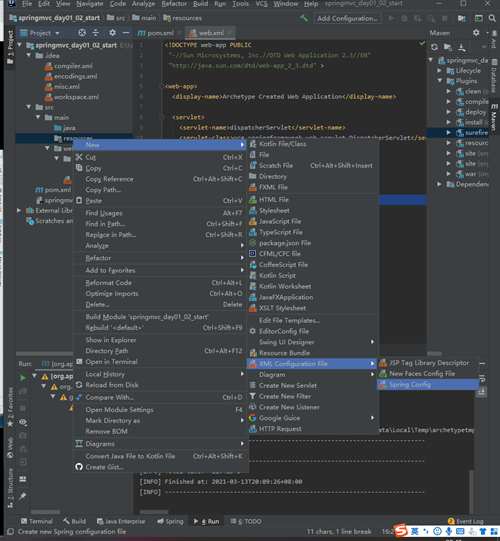Image resolution: width=500 pixels, height=541 pixels.
Task: Select Open in Terminal
Action: pyautogui.click(x=160, y=362)
